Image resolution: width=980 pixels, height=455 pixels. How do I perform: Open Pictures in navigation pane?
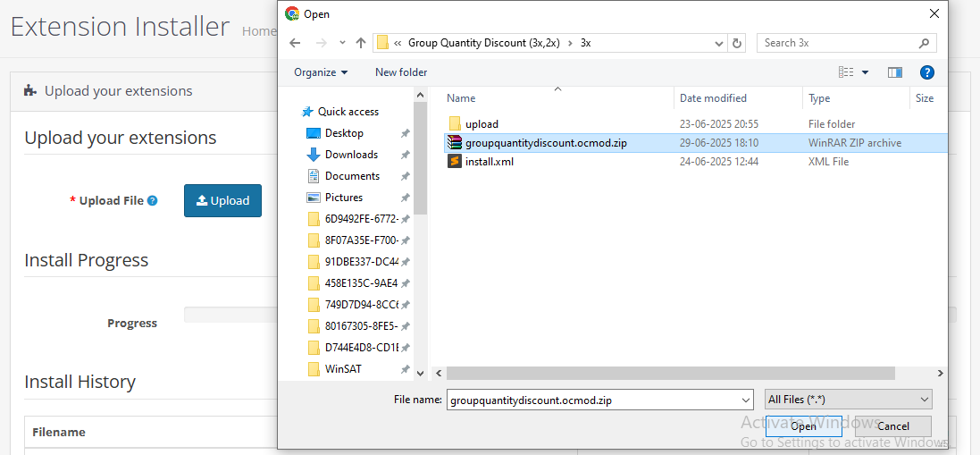[344, 197]
